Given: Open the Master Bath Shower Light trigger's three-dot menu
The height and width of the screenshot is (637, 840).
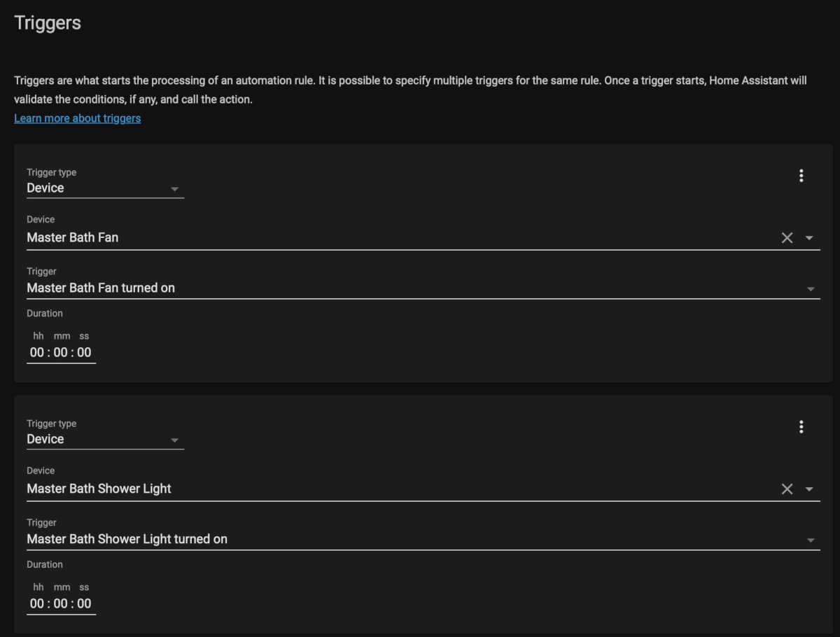Looking at the screenshot, I should click(801, 427).
